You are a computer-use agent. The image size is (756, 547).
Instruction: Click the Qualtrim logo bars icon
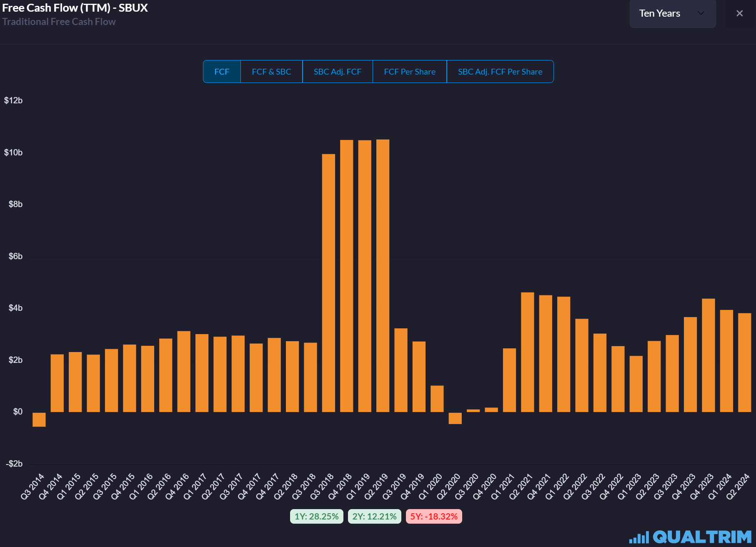639,537
